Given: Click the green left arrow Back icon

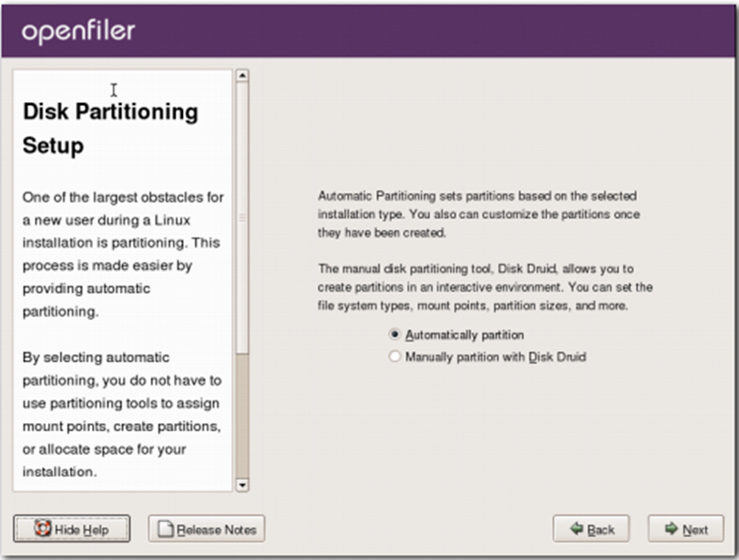Looking at the screenshot, I should pos(577,528).
